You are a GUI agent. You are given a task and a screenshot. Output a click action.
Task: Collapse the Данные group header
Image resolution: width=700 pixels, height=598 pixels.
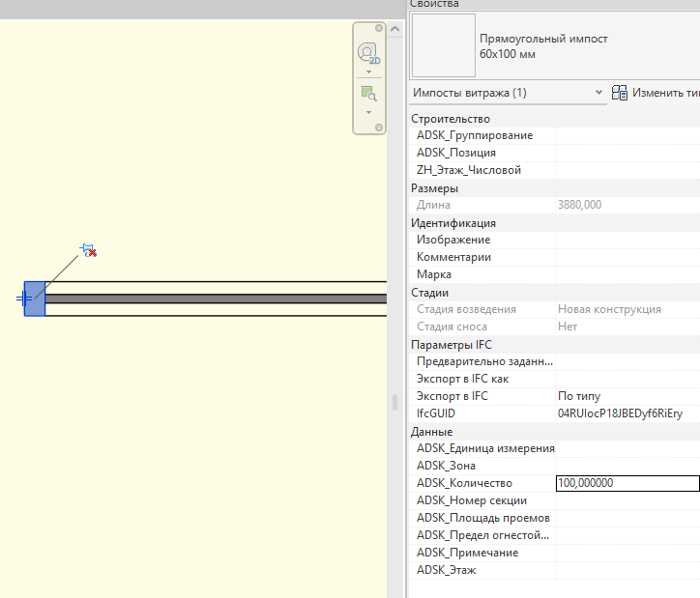[554, 432]
